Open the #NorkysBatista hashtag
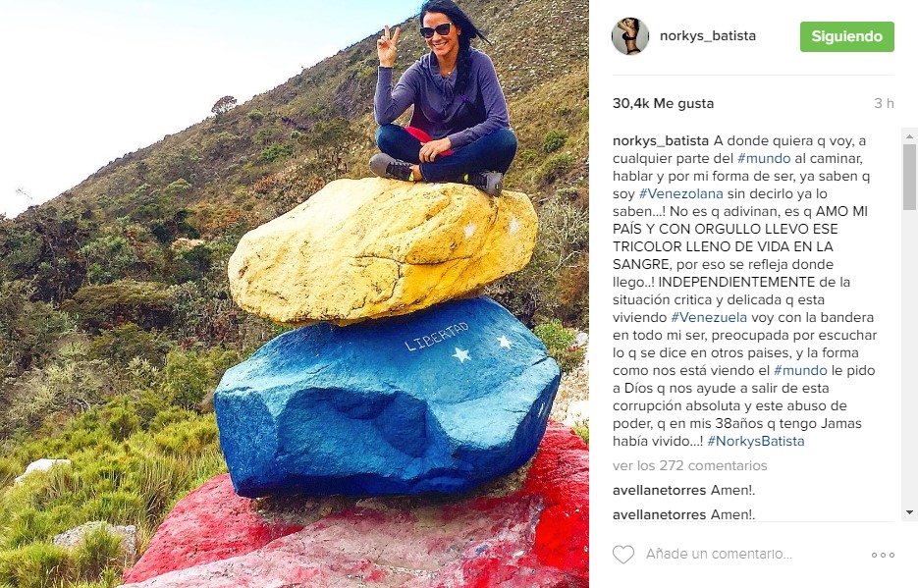Viewport: 918px width, 588px height. click(x=756, y=441)
